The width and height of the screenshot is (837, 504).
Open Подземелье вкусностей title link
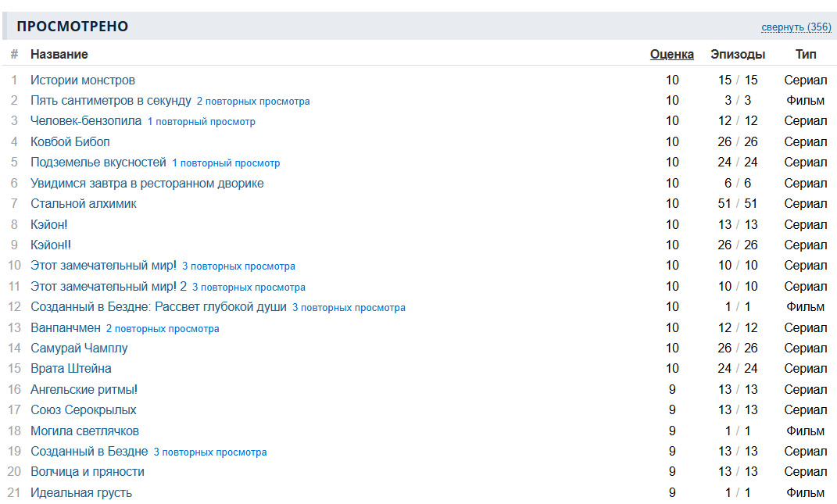tap(98, 163)
